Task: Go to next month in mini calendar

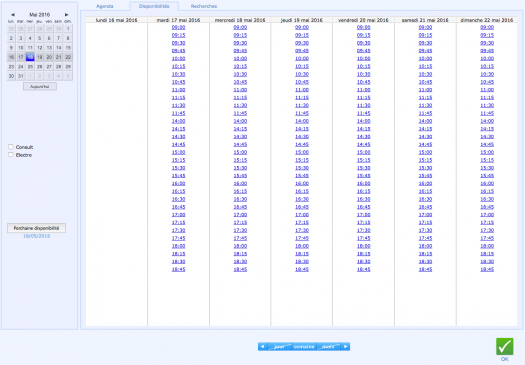Action: tap(66, 15)
